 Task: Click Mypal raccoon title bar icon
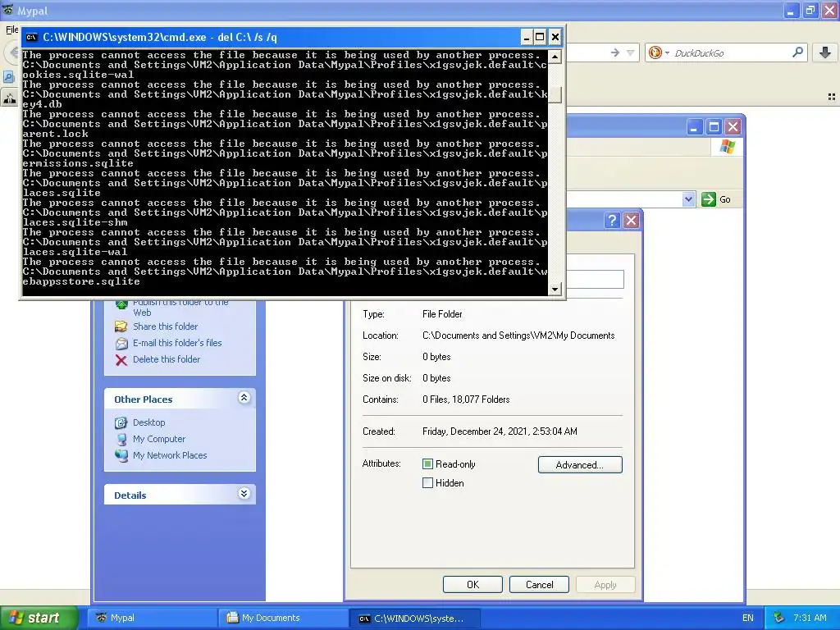click(x=8, y=10)
